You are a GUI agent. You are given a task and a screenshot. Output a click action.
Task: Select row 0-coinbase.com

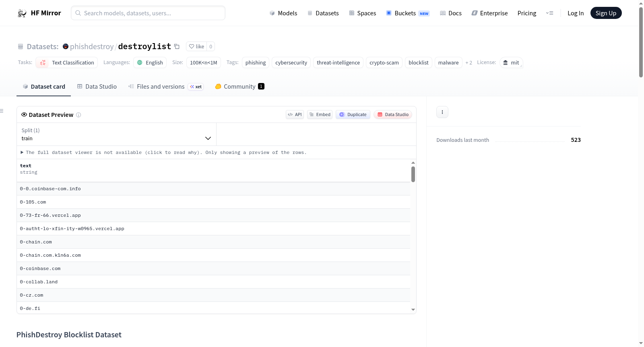point(213,268)
